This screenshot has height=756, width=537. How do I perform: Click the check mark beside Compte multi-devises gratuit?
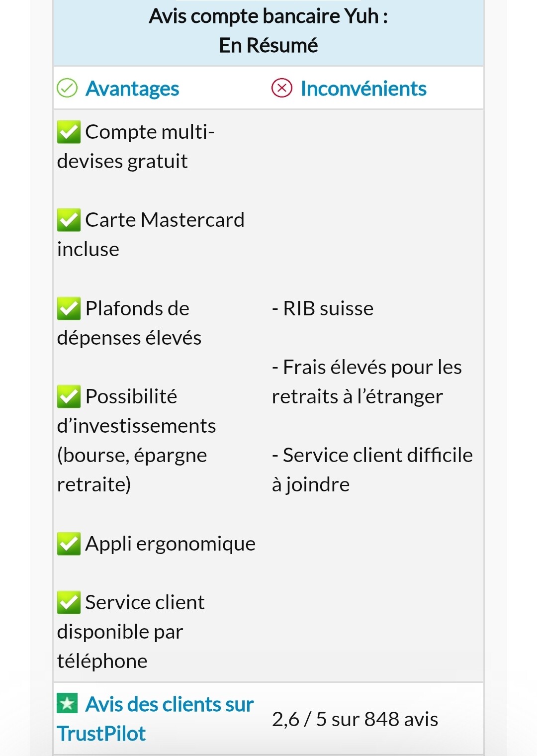[69, 132]
